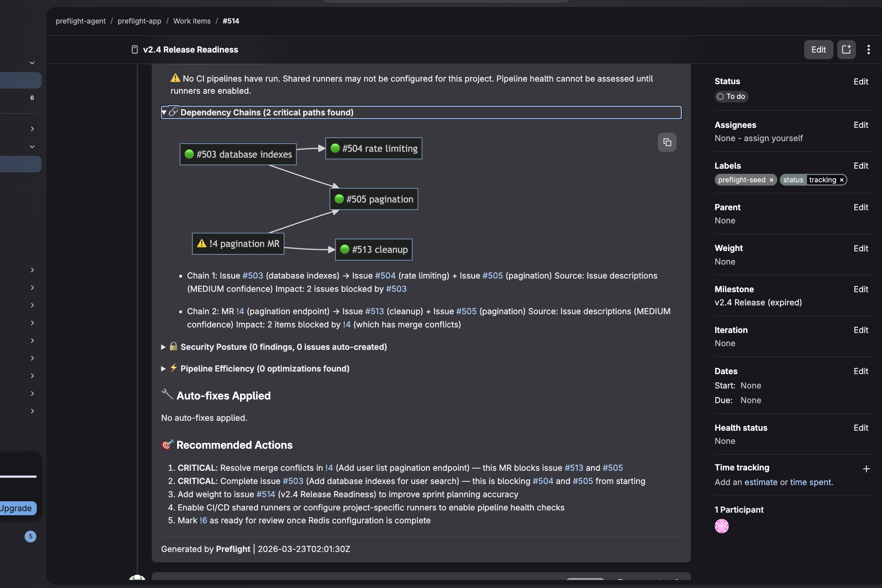Click the Edit button in header
882x588 pixels.
[818, 50]
